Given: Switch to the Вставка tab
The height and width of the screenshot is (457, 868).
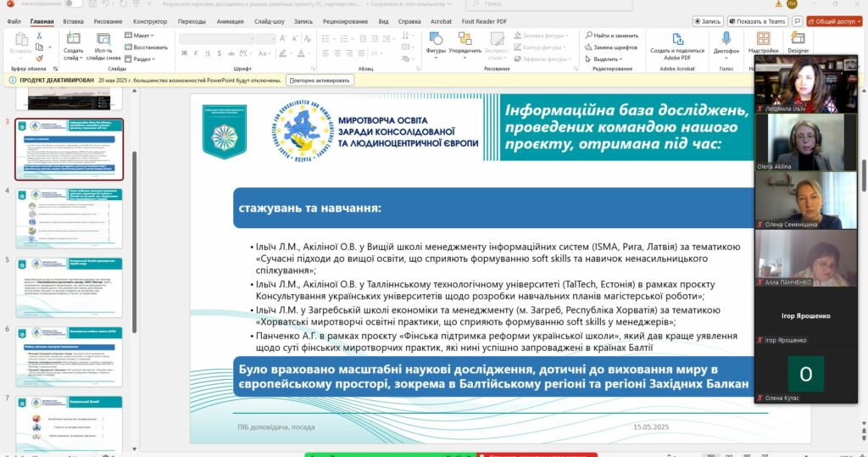Looking at the screenshot, I should click(x=73, y=21).
